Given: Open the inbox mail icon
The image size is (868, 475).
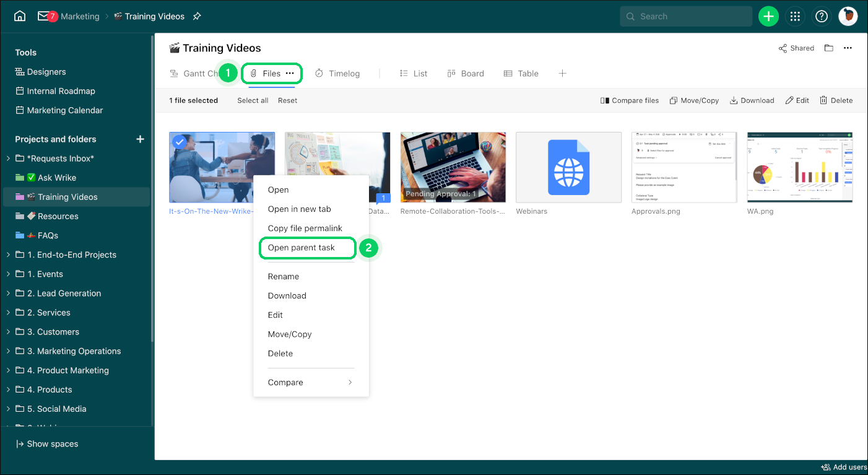Looking at the screenshot, I should pyautogui.click(x=43, y=16).
